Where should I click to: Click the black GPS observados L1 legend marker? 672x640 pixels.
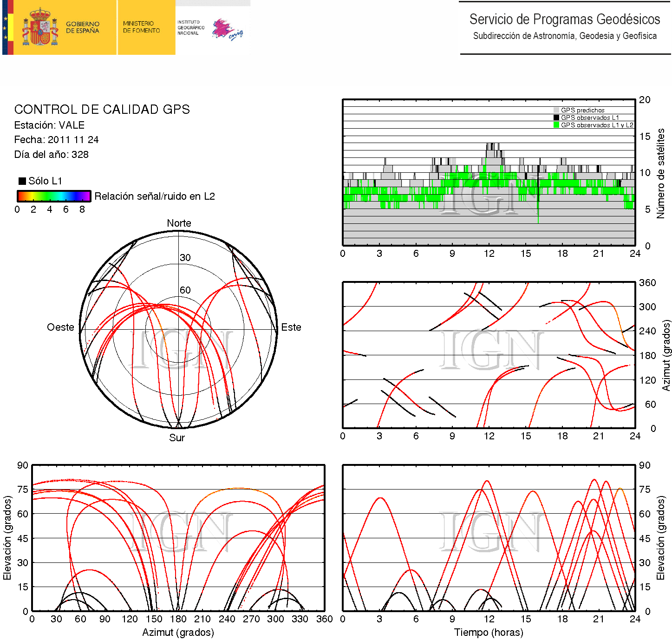[x=556, y=118]
